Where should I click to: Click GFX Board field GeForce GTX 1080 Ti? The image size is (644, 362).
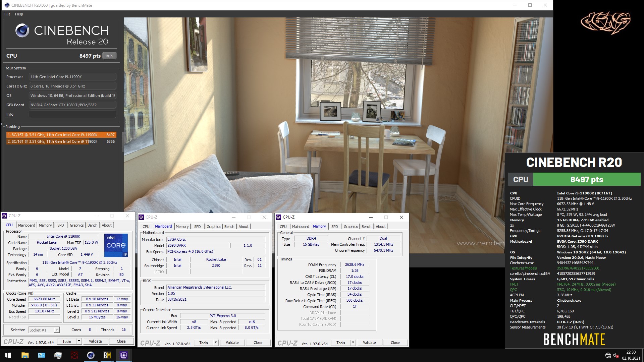click(72, 105)
